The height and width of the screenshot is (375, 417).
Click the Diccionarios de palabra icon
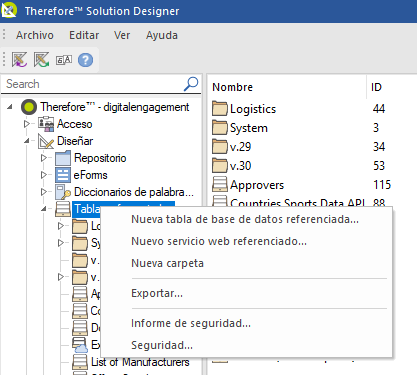63,192
